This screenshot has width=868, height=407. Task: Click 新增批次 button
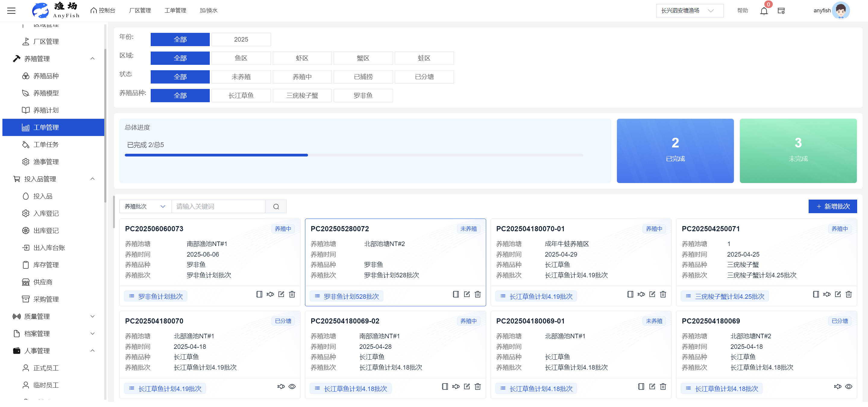coord(832,206)
